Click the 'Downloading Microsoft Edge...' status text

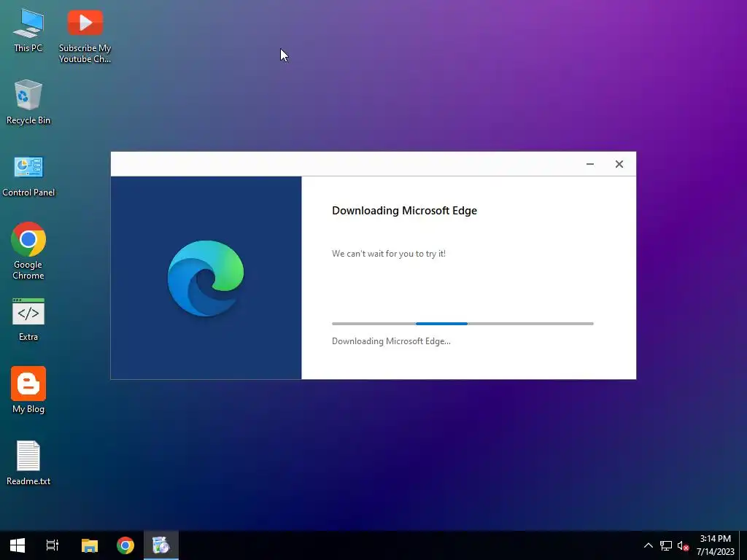(391, 341)
